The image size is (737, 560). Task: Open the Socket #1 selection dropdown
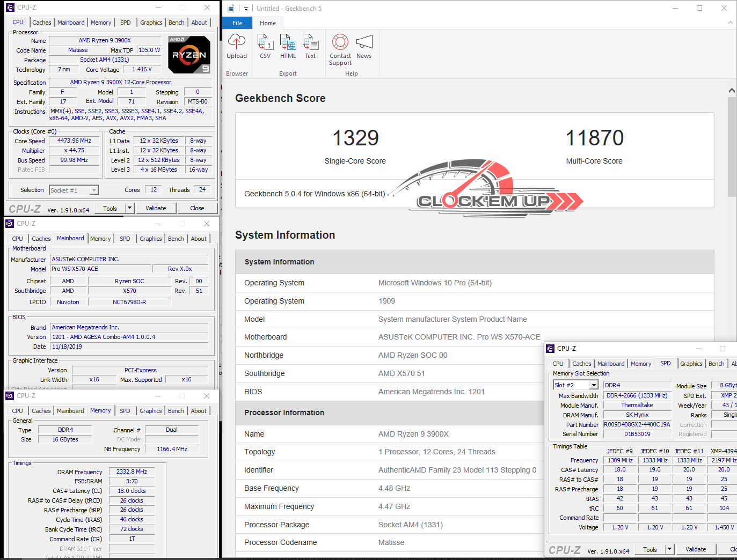tap(94, 190)
